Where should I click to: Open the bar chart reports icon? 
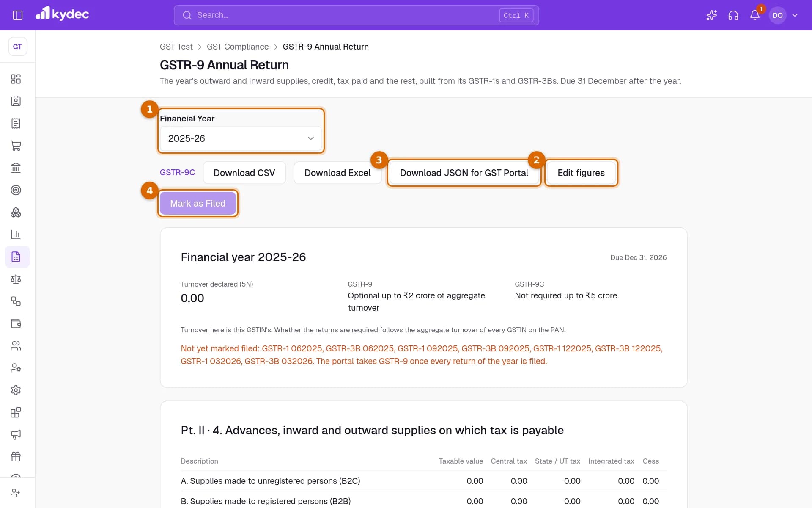[x=16, y=235]
